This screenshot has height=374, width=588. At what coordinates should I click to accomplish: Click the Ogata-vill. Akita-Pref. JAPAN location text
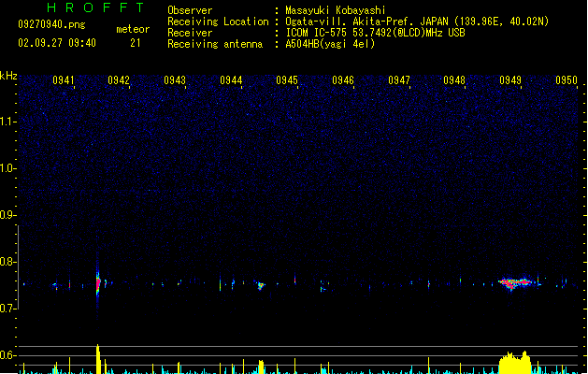[x=417, y=22]
